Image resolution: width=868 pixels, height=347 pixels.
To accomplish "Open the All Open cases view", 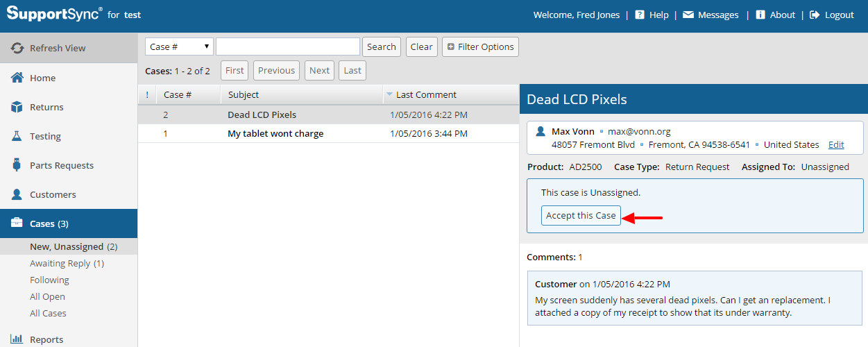I will tap(47, 296).
